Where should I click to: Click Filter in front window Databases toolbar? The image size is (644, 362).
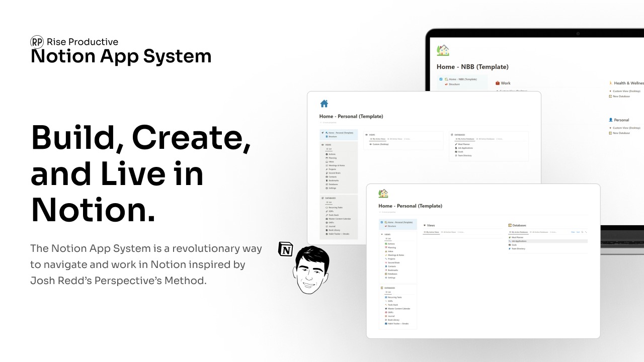[x=573, y=232]
